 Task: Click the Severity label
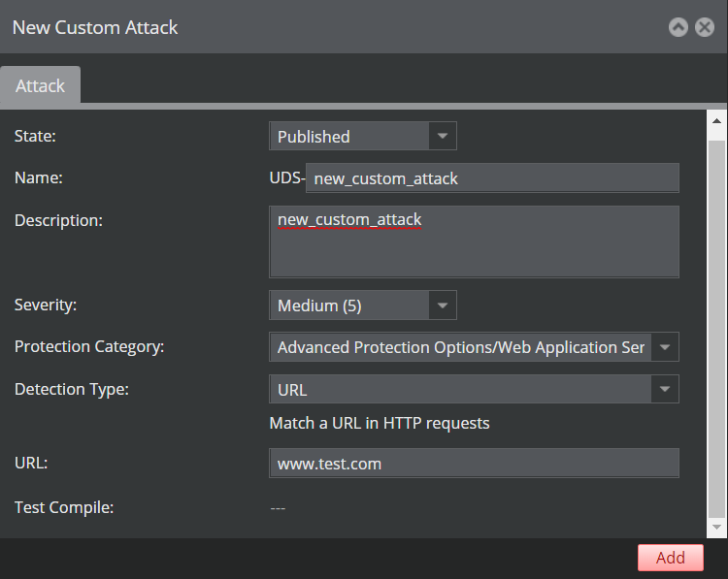click(x=46, y=305)
